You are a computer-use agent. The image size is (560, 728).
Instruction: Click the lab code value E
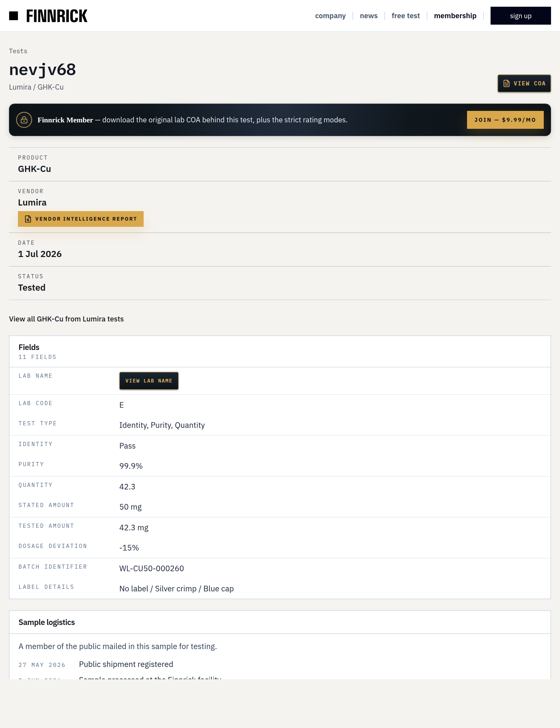tap(122, 405)
